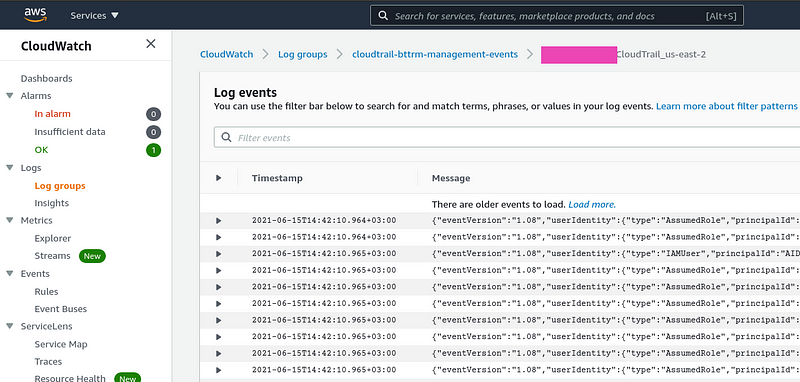Screen dimensions: 800x382
Task: Open Learn more about filter patterns
Action: [x=727, y=107]
